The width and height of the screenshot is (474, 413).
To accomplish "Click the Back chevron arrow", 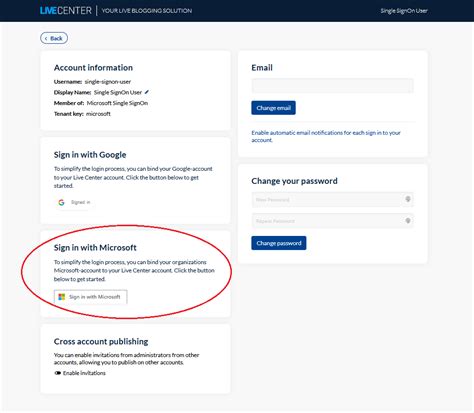I will tap(46, 39).
